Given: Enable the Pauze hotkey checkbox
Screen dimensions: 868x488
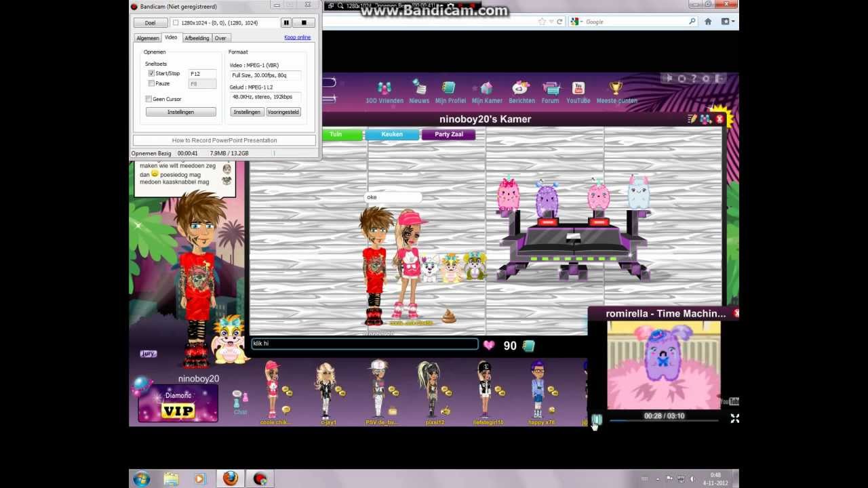Looking at the screenshot, I should (151, 83).
